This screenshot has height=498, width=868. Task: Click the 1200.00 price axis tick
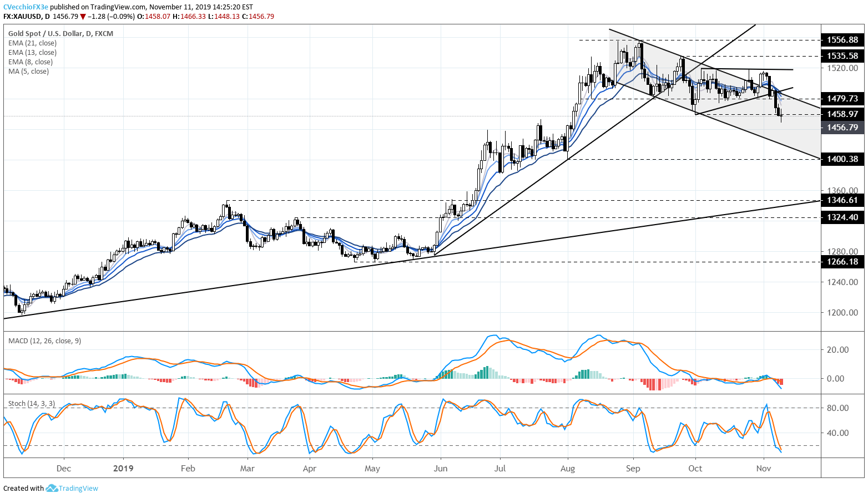point(842,313)
